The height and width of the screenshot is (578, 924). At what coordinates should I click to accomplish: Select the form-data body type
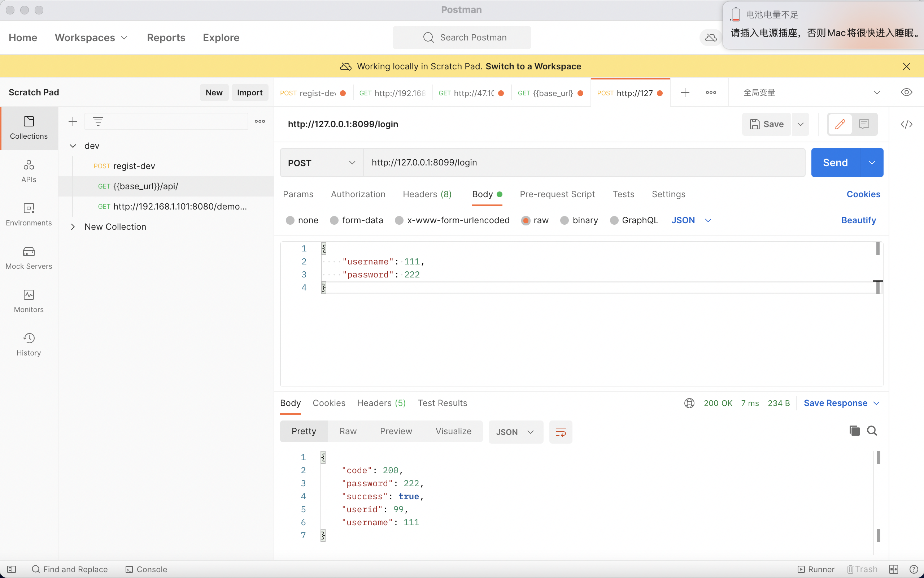coord(334,220)
